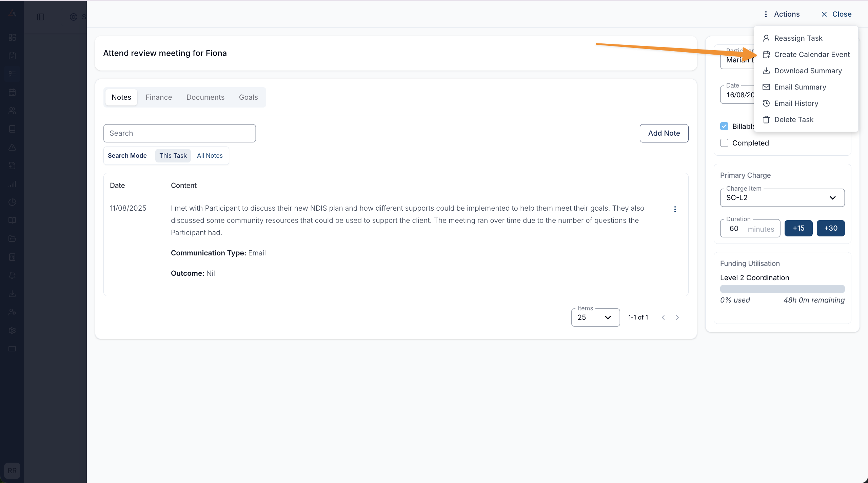This screenshot has width=868, height=483.
Task: Open the Goals tab
Action: coord(248,97)
